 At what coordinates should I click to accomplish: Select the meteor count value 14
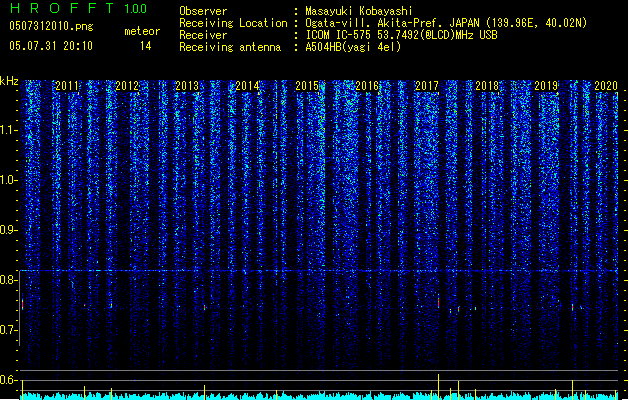(x=146, y=46)
